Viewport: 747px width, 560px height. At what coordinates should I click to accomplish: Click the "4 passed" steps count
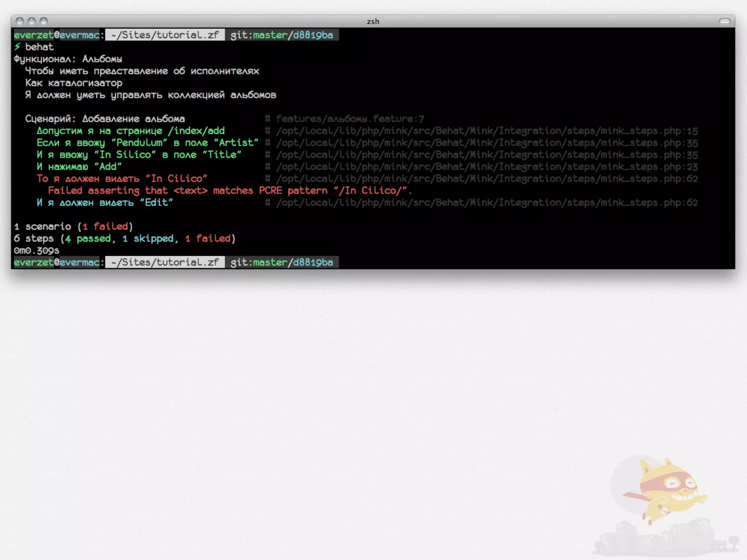[88, 238]
